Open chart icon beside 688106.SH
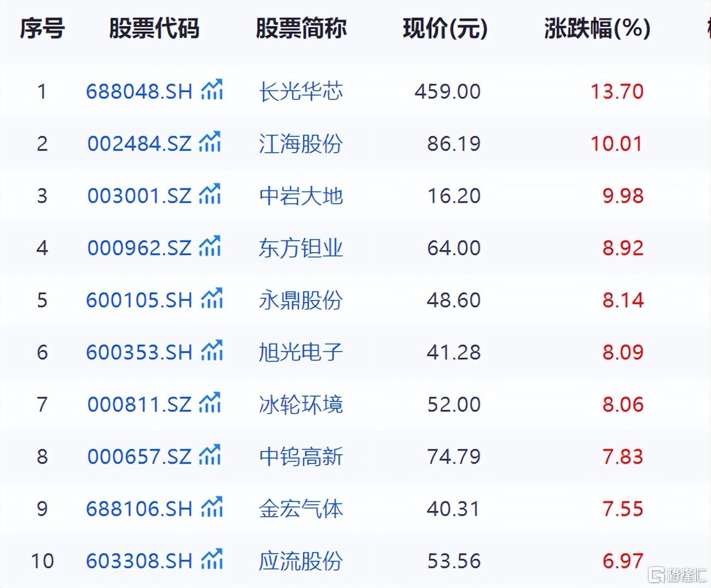Image resolution: width=711 pixels, height=588 pixels. pyautogui.click(x=212, y=507)
